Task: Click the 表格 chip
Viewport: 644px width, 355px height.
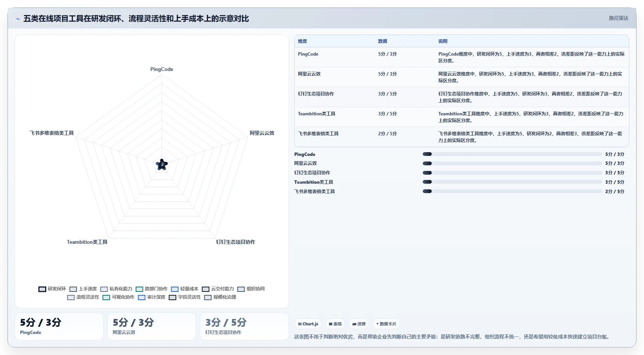Action: click(335, 324)
